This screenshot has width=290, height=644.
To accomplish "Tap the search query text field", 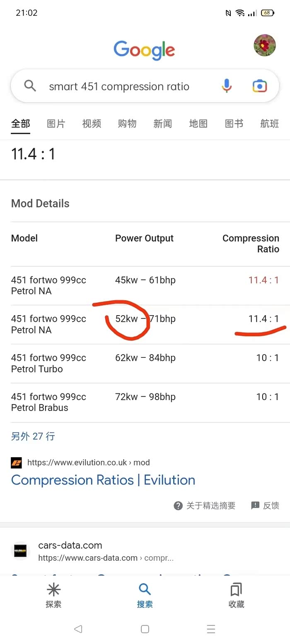I will (x=119, y=87).
